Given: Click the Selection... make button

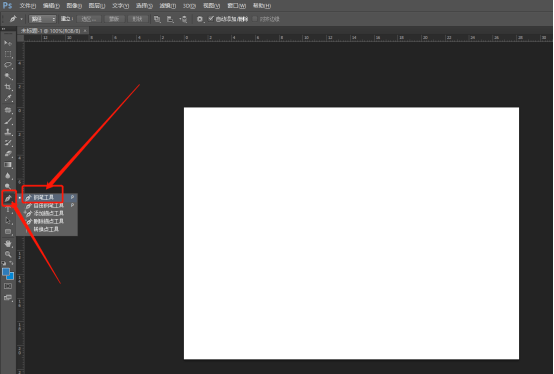Looking at the screenshot, I should (x=89, y=19).
